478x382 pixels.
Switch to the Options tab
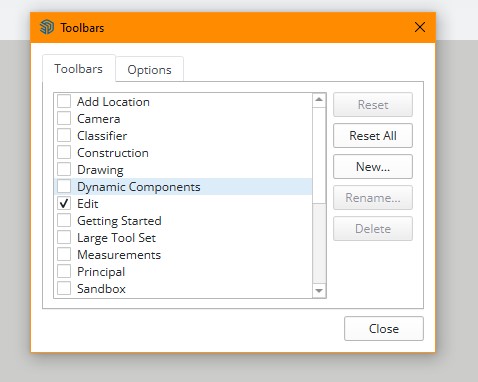click(x=149, y=69)
